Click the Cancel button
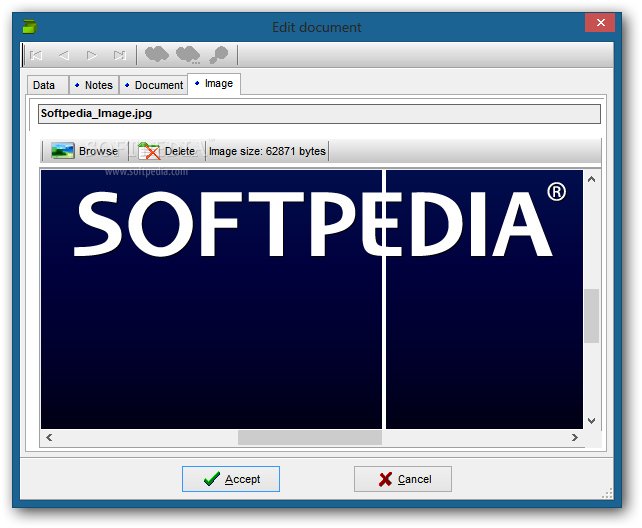This screenshot has width=642, height=528. [403, 479]
